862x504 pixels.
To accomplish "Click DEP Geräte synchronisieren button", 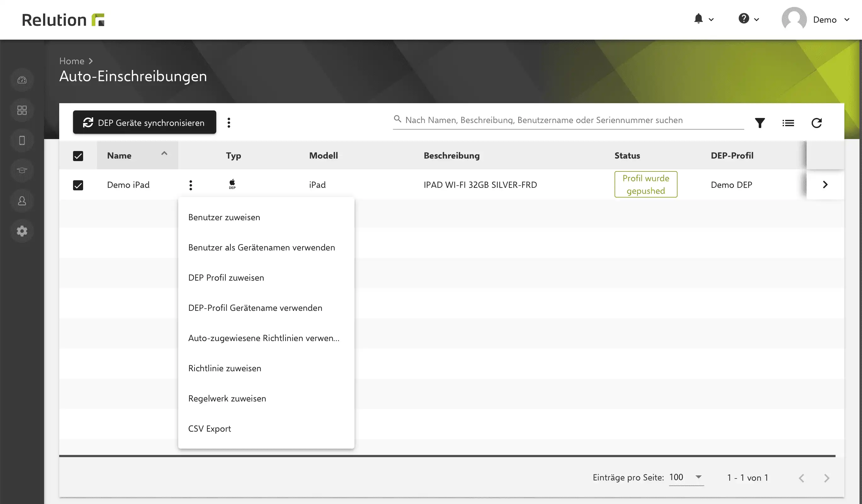I will tap(145, 122).
